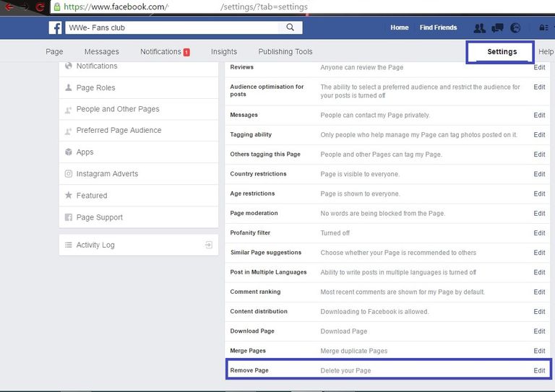Screen dimensions: 555x392
Task: Click the Activity Log arrow icon
Action: pos(208,245)
